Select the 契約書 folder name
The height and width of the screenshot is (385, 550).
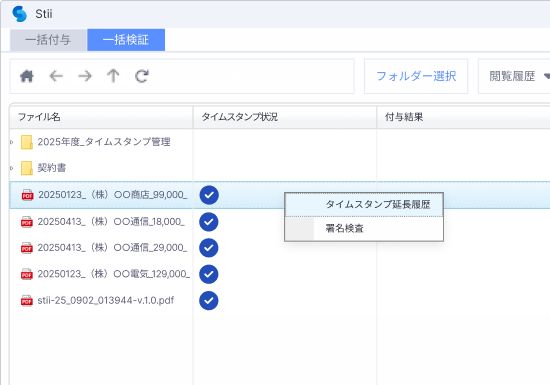[52, 168]
